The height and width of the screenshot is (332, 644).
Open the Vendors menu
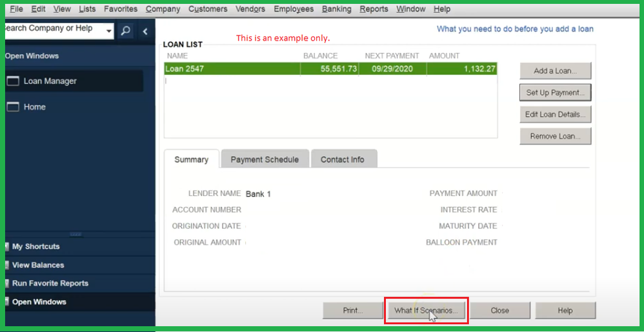click(250, 8)
